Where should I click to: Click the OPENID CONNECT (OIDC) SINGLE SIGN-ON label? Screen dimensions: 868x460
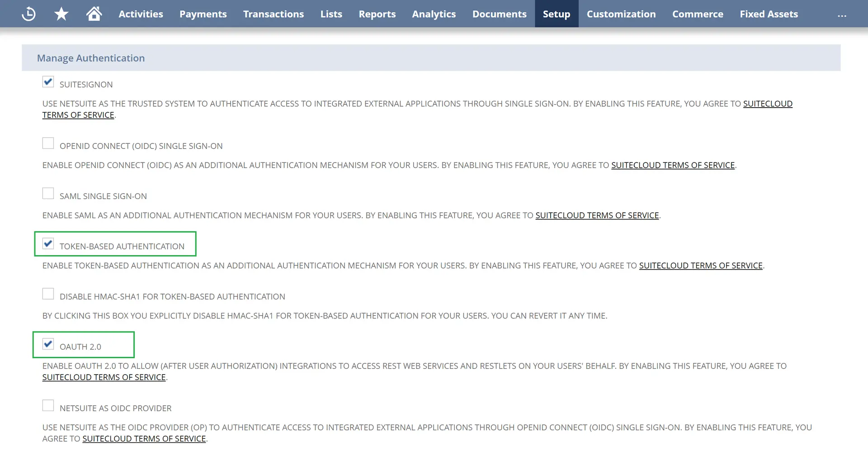[x=141, y=146]
